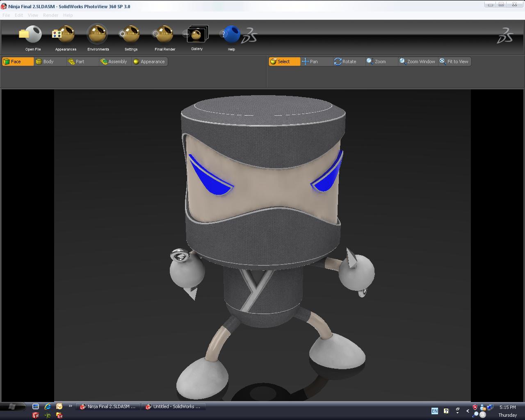Switch selection mode to Appearance
525x420 pixels.
pyautogui.click(x=150, y=62)
